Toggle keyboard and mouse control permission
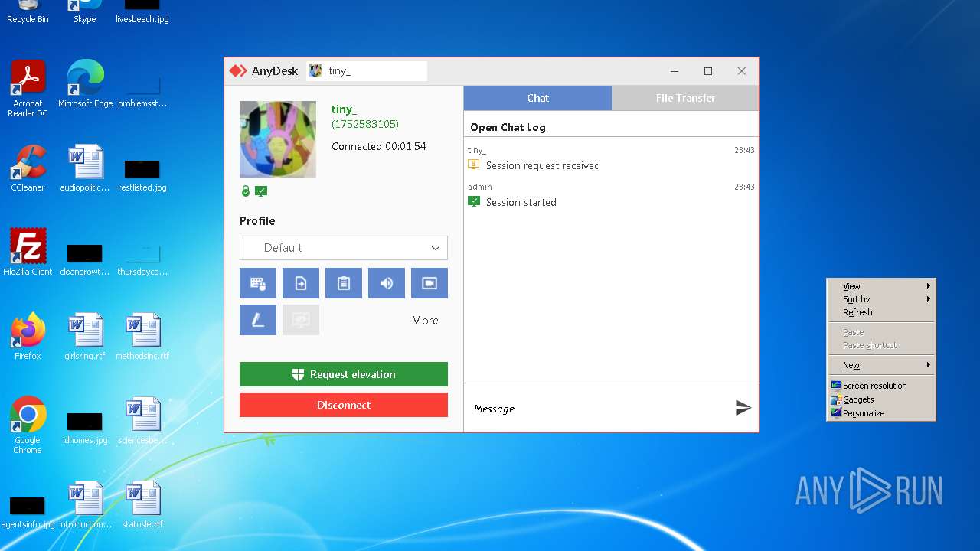 pos(258,283)
